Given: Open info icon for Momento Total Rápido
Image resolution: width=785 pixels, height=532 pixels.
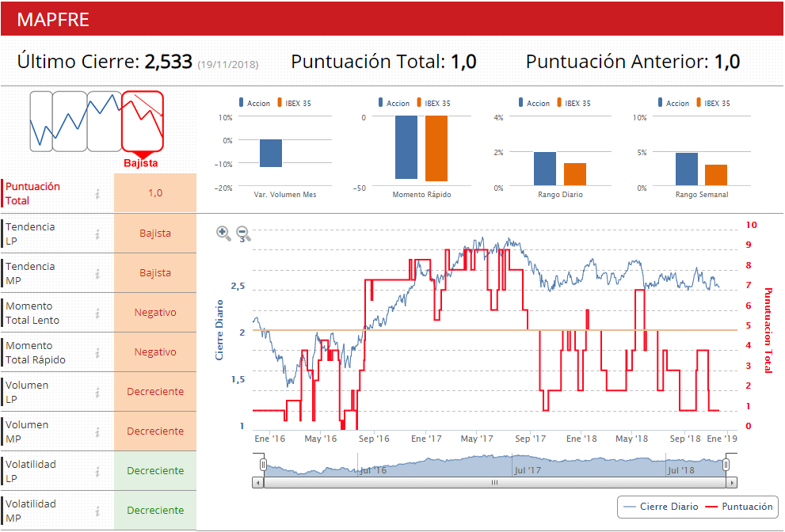Looking at the screenshot, I should (97, 352).
